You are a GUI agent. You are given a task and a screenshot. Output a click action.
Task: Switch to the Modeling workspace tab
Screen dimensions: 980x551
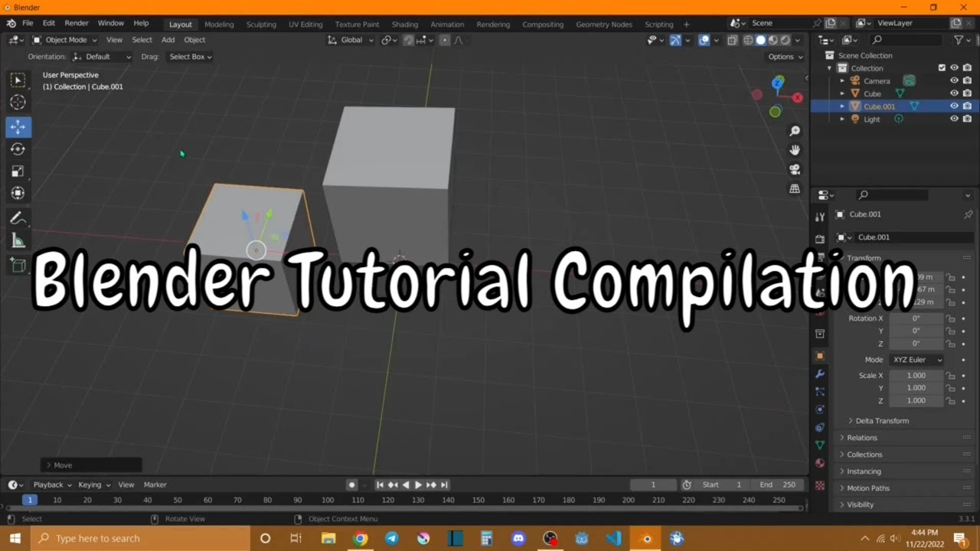pyautogui.click(x=219, y=24)
